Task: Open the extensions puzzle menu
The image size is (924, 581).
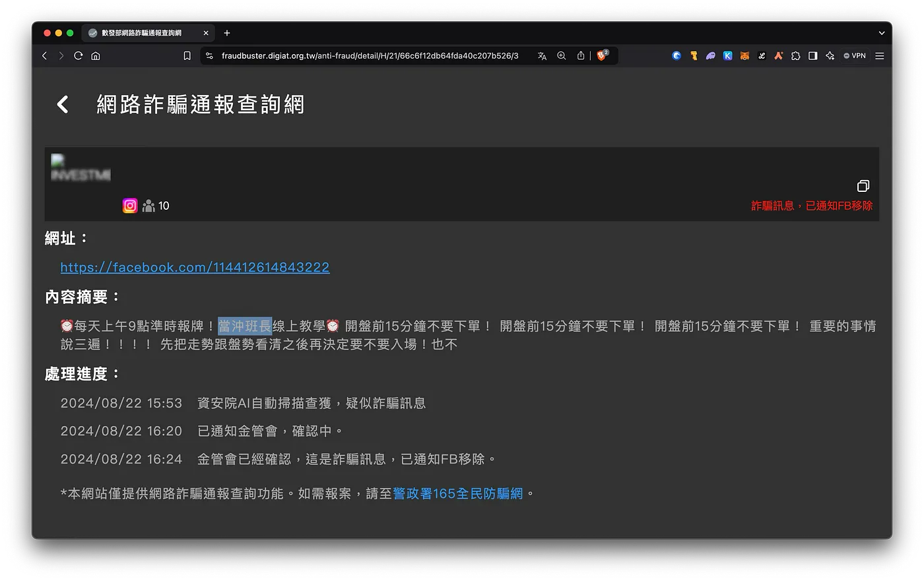Action: tap(796, 56)
